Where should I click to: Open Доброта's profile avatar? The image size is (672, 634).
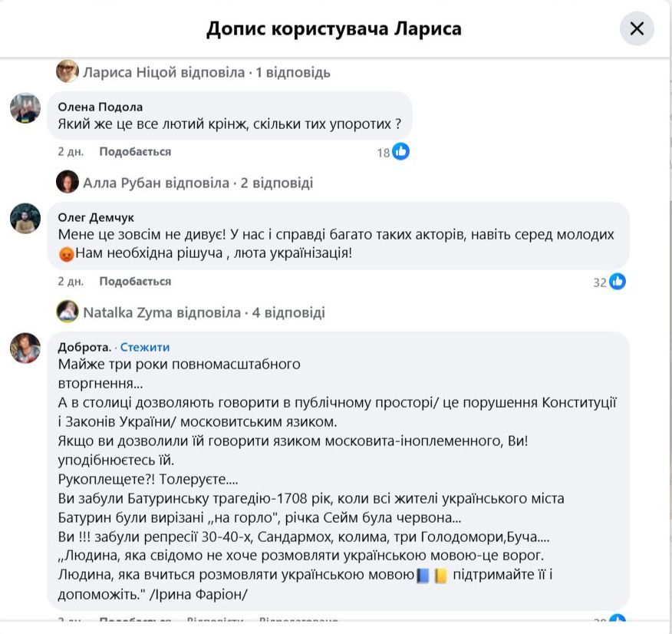coord(25,348)
